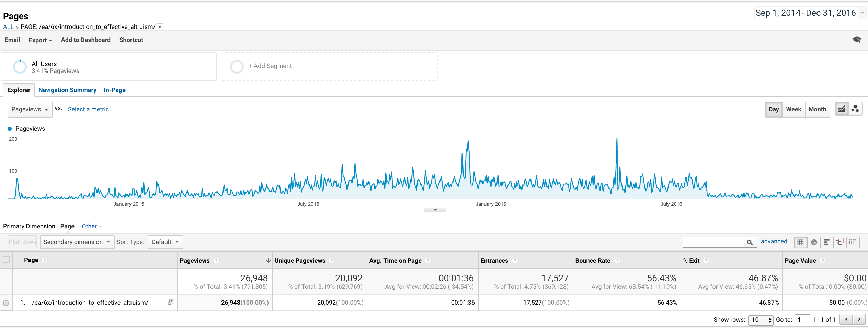Switch table to comparison view icon
868x328 pixels.
[840, 242]
